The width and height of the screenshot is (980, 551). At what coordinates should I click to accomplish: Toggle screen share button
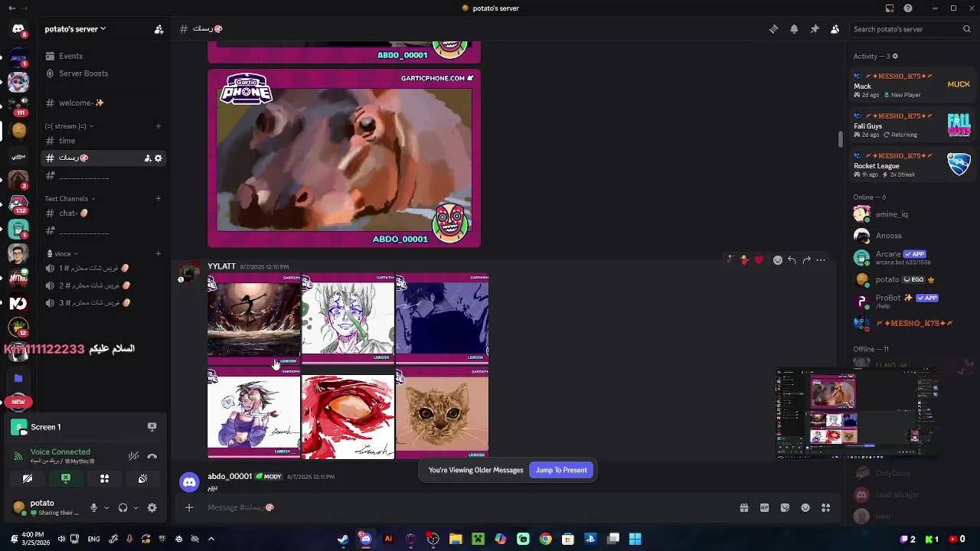tap(66, 479)
